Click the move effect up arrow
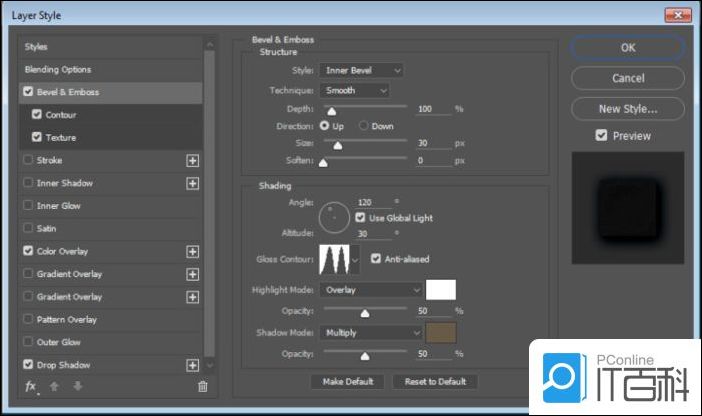The image size is (702, 416). [x=56, y=386]
